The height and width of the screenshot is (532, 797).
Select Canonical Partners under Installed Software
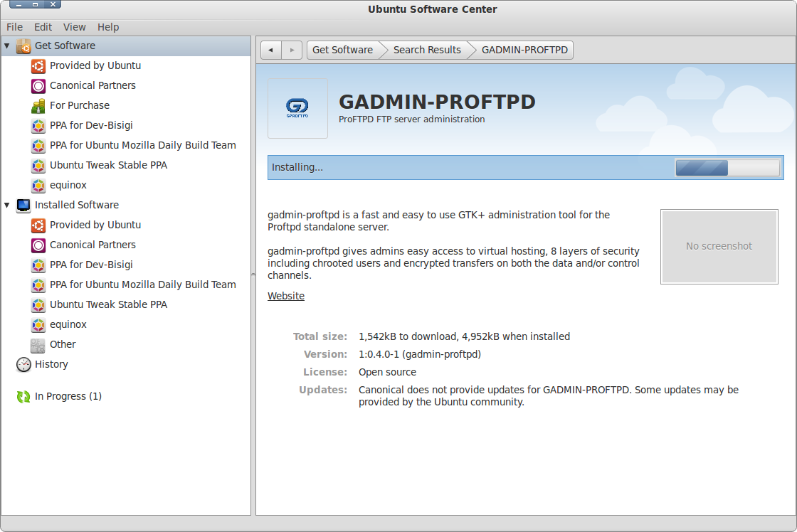pos(93,245)
